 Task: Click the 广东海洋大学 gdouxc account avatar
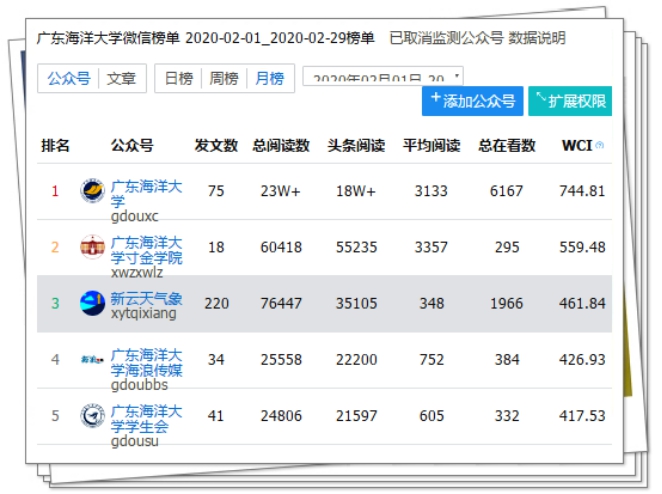click(x=92, y=191)
